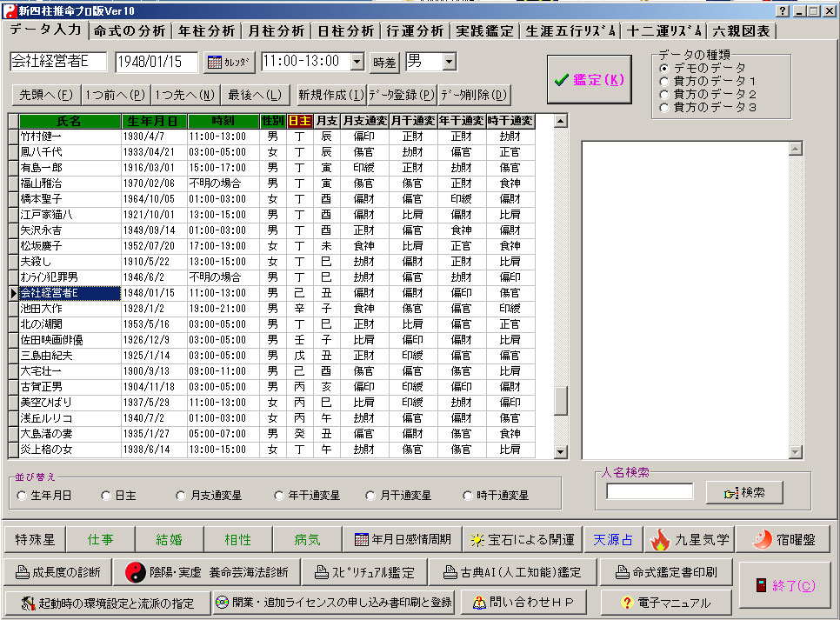Open 陰陽・実虚 yin-yang diagnosis

206,572
